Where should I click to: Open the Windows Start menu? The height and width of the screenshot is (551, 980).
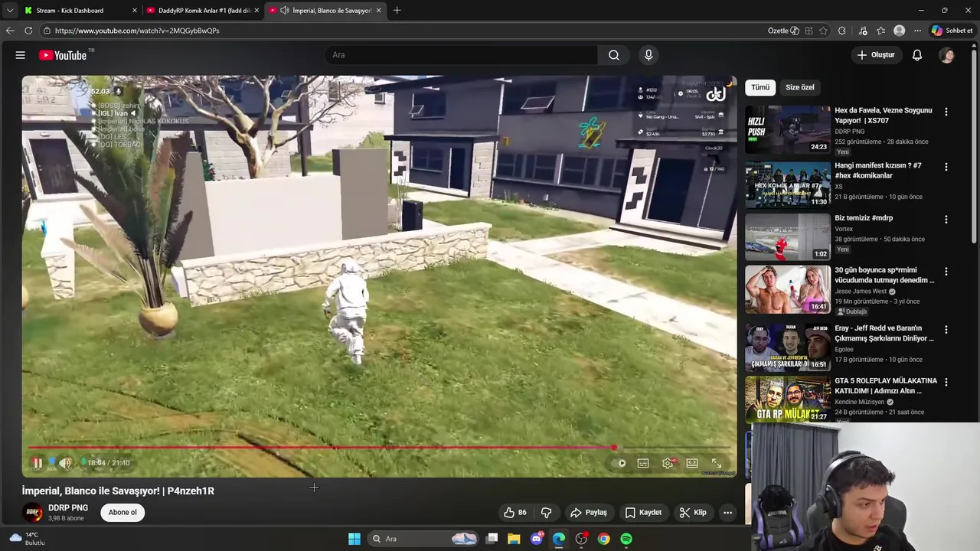coord(354,539)
